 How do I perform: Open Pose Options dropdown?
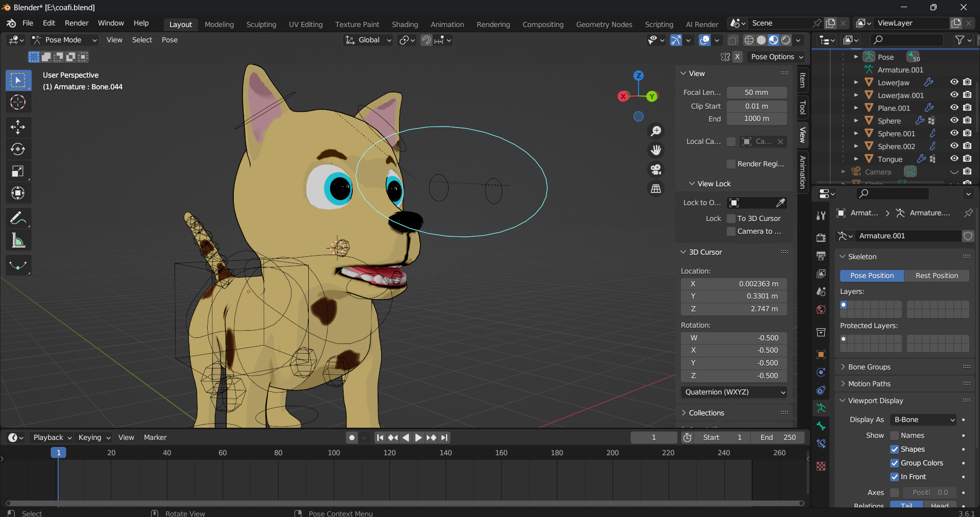coord(776,57)
